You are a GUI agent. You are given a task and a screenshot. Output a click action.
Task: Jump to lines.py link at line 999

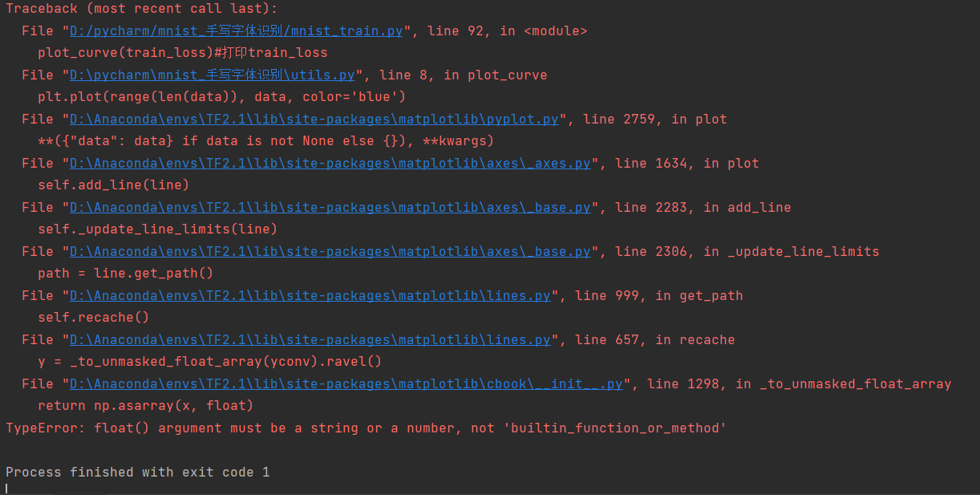310,296
